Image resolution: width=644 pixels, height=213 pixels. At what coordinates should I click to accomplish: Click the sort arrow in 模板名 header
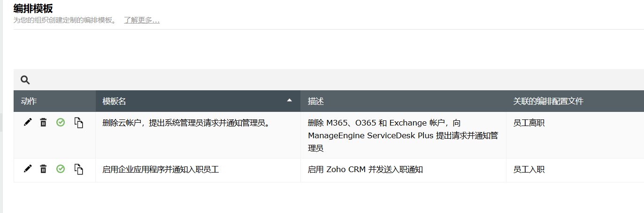point(289,100)
